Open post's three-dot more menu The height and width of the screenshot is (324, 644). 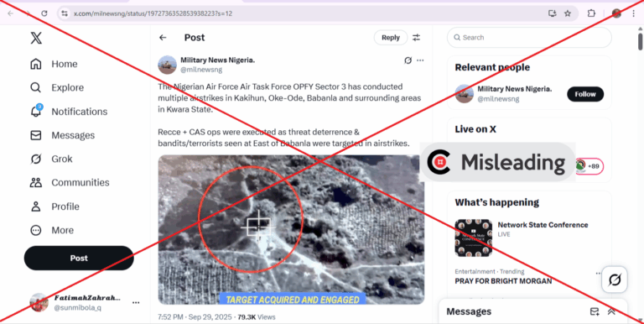[x=420, y=60]
